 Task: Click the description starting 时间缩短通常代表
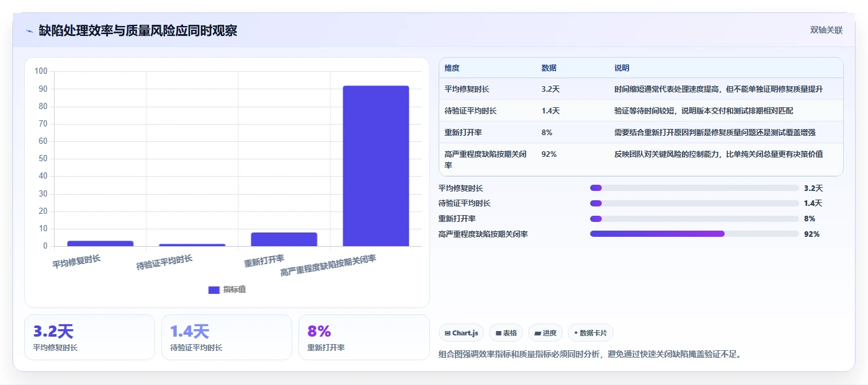point(718,89)
